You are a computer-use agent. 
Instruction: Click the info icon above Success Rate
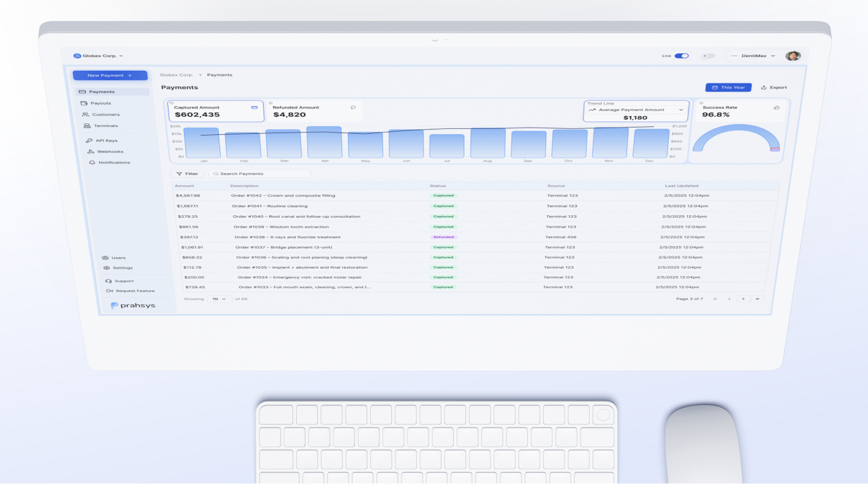(x=701, y=102)
